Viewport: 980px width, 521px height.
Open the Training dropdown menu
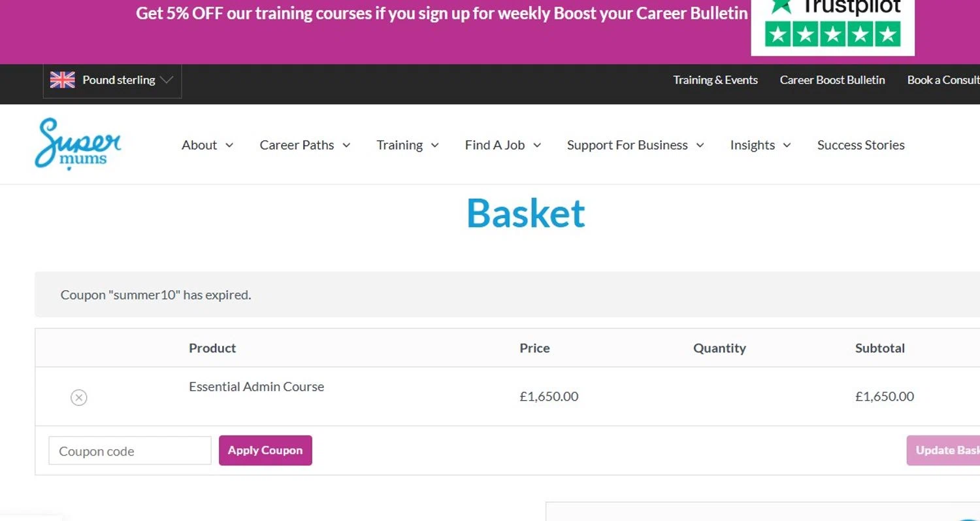pos(407,145)
